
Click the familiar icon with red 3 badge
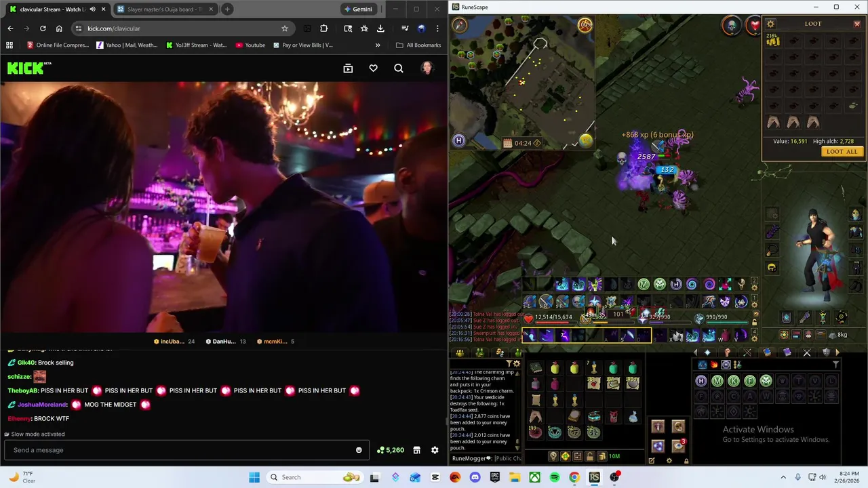point(678,445)
